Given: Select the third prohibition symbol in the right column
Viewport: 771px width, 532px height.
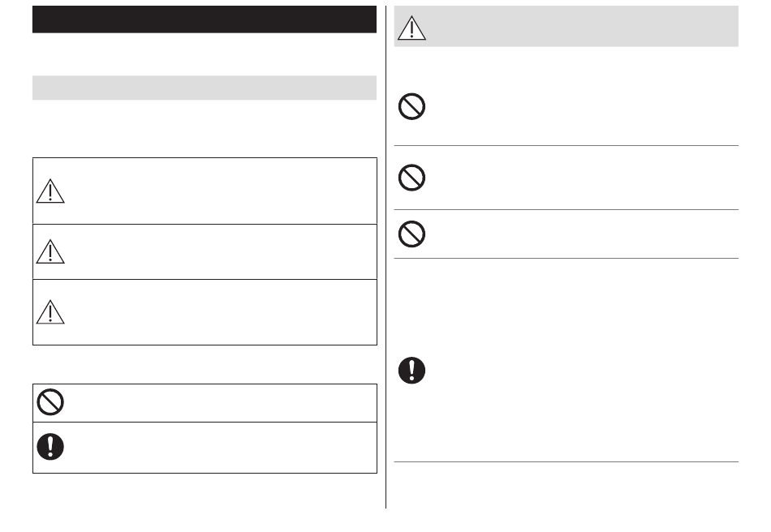Looking at the screenshot, I should click(411, 234).
